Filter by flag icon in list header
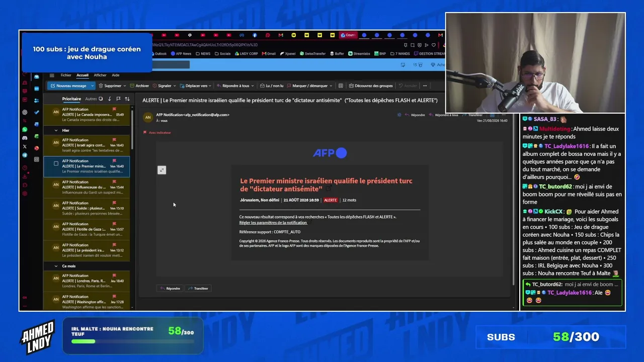This screenshot has height=362, width=644. [118, 99]
